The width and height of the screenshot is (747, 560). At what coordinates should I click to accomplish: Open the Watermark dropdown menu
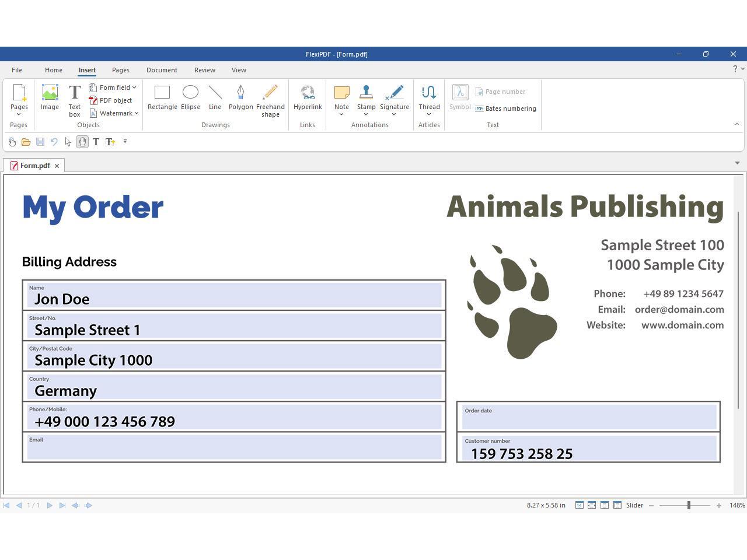(x=137, y=113)
